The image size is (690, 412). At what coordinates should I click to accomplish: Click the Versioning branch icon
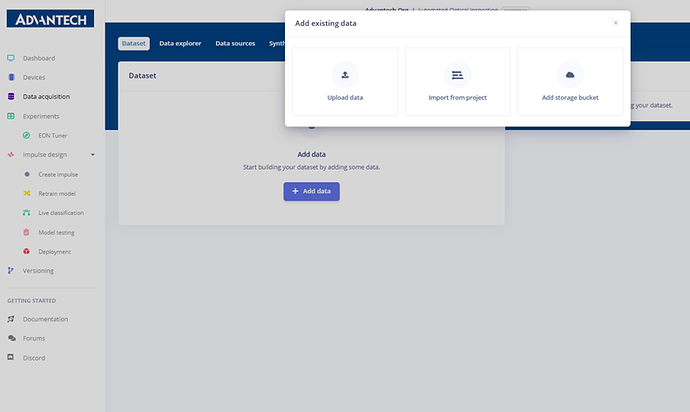(x=11, y=271)
